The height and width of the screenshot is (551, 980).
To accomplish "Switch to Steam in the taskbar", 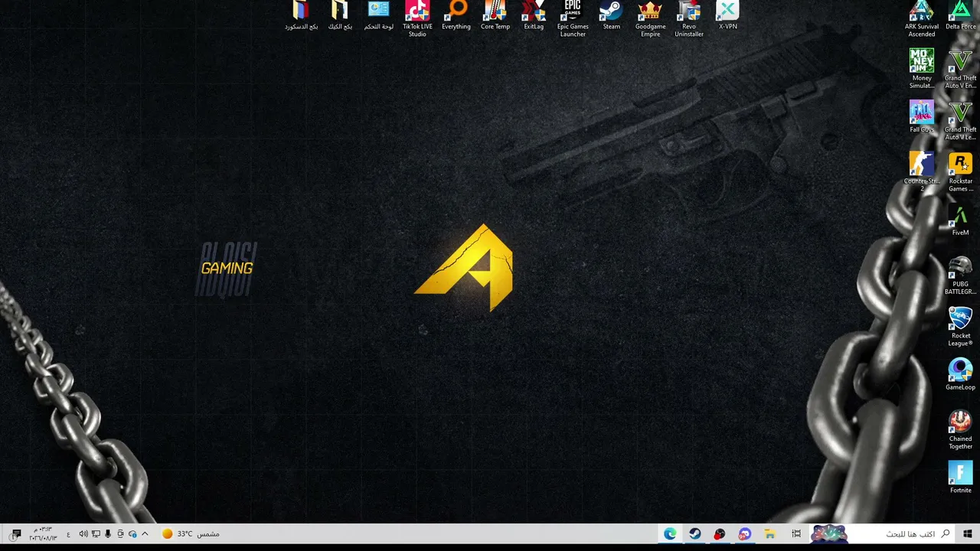I will (695, 533).
